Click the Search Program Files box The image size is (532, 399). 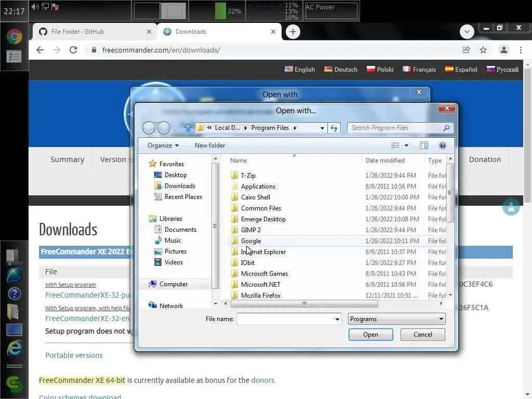pyautogui.click(x=400, y=128)
